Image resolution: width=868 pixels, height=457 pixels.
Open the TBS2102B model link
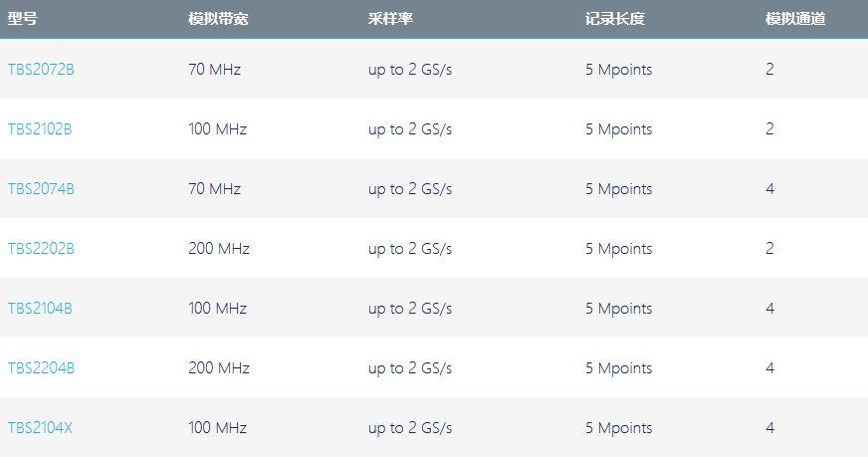[40, 129]
